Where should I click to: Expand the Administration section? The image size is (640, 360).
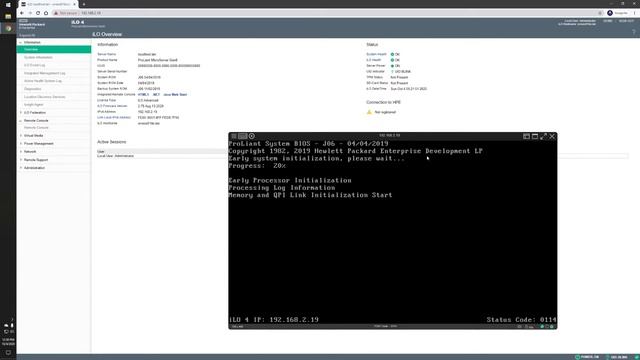pyautogui.click(x=20, y=168)
